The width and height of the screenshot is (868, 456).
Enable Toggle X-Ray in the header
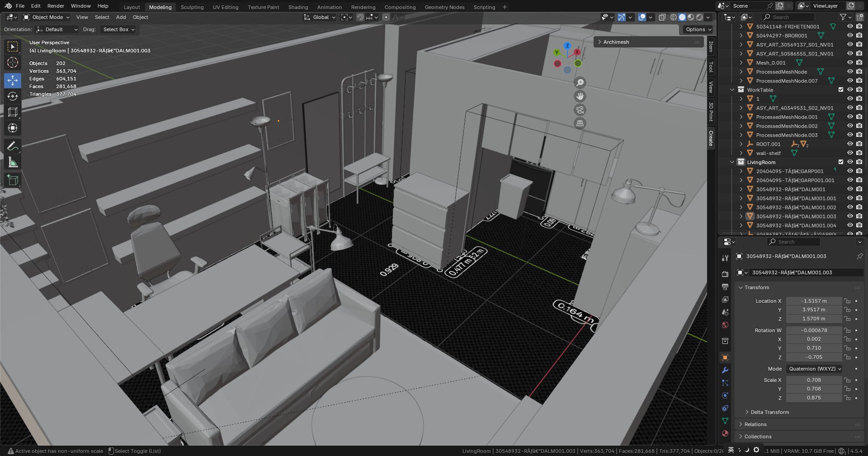(662, 17)
